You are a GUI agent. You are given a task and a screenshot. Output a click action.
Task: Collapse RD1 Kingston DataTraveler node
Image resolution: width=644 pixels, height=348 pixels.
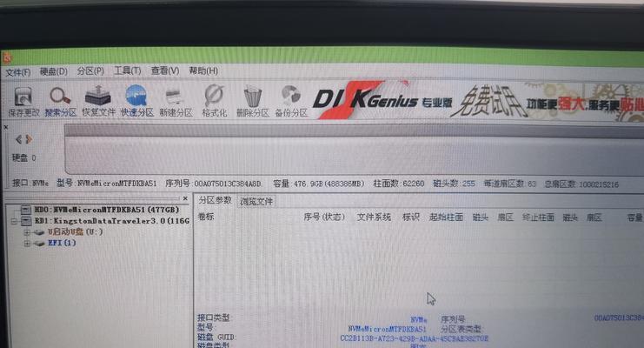point(14,222)
